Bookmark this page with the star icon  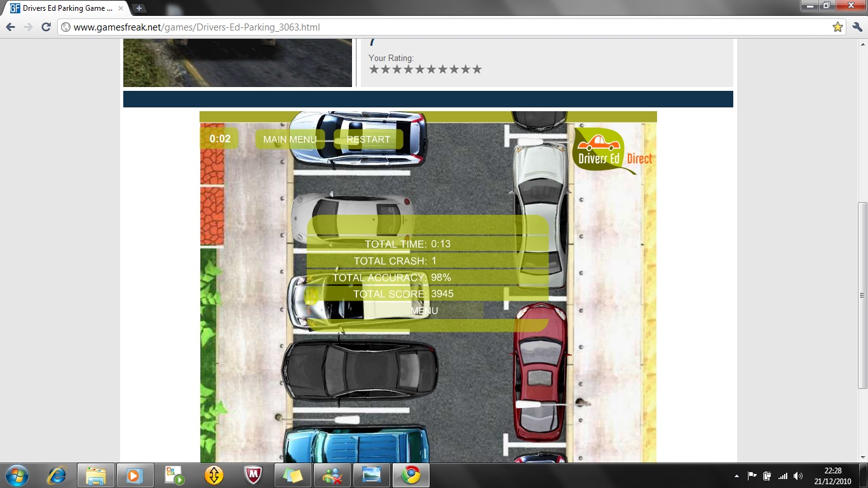(x=837, y=27)
